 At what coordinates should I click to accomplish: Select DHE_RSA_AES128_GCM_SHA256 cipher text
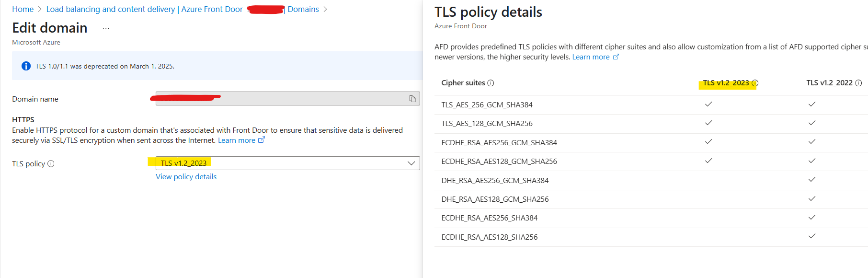495,199
